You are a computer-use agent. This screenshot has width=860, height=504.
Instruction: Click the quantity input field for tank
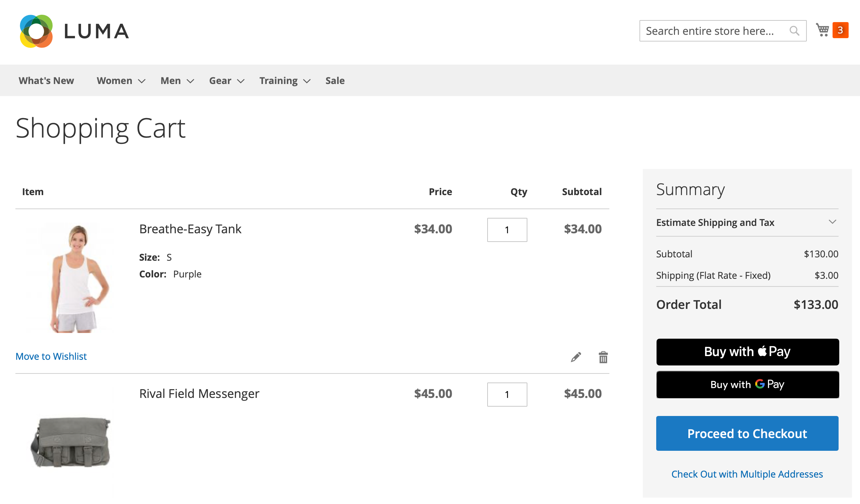[x=507, y=229]
